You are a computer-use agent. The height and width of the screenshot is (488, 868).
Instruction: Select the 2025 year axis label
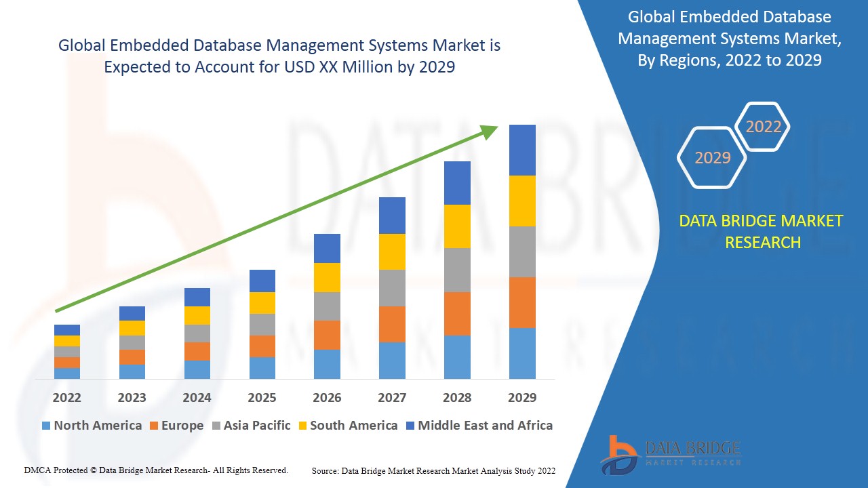pos(262,398)
